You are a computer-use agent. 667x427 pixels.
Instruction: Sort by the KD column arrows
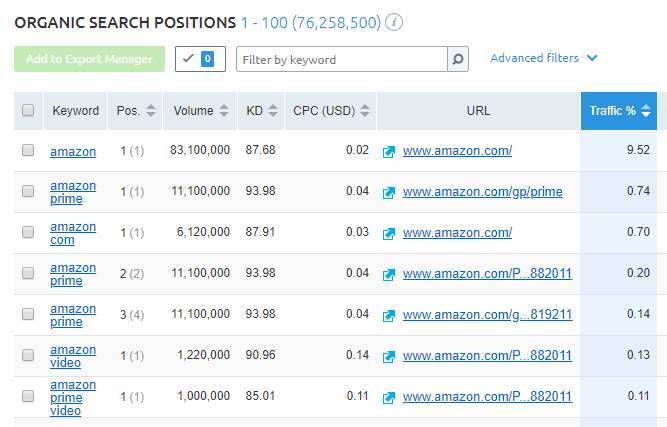click(x=273, y=111)
